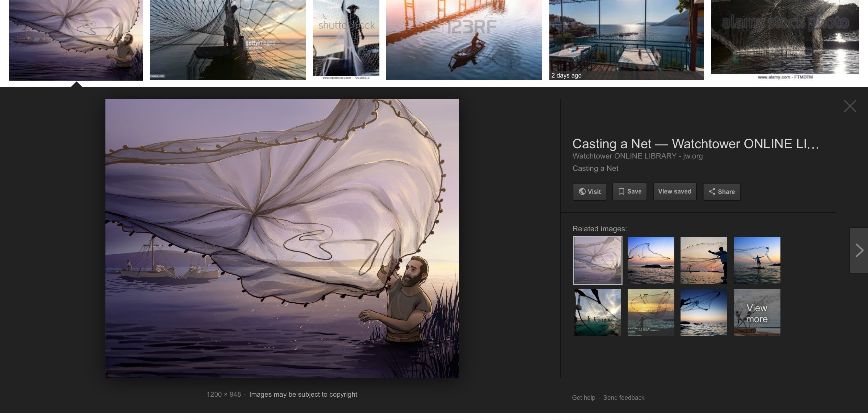Open the 123RF boat on water thumbnail

coord(464,40)
